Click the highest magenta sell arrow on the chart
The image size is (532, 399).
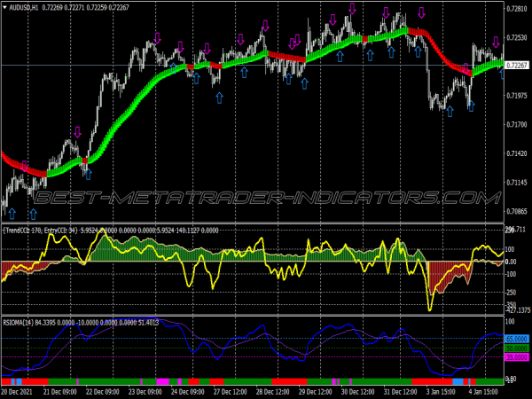click(352, 8)
